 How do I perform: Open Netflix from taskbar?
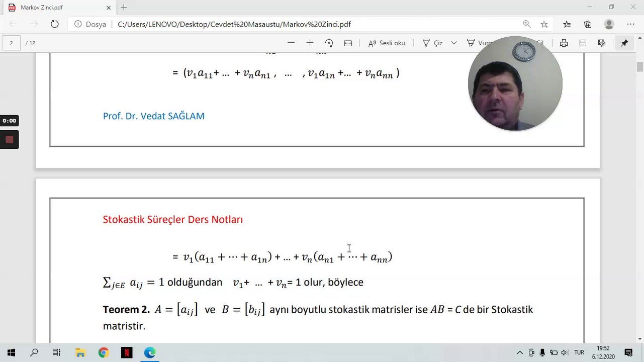coord(127,352)
